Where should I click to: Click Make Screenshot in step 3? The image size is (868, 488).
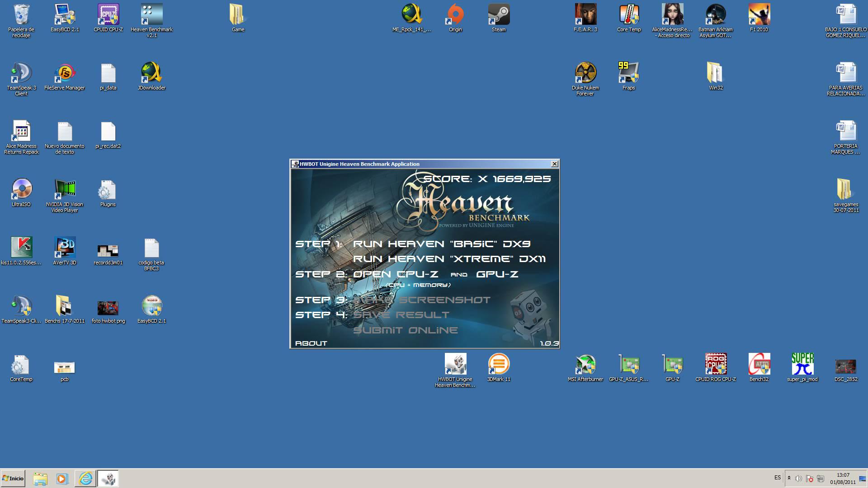tap(422, 300)
